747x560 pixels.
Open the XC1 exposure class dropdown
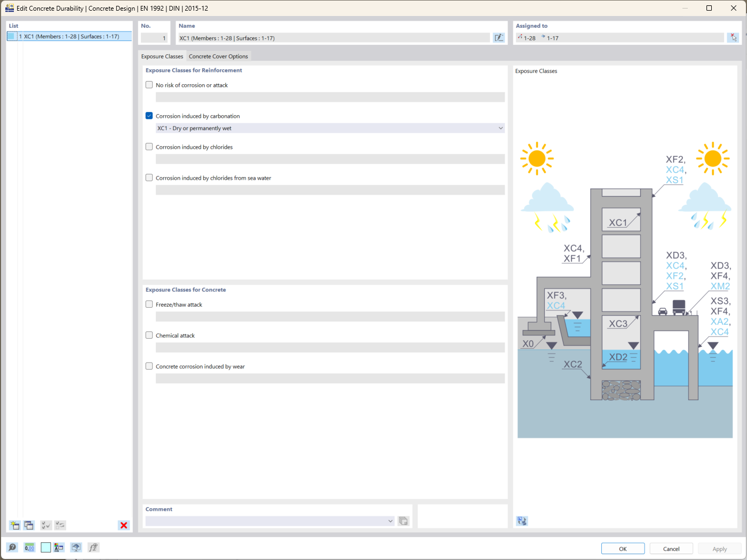pyautogui.click(x=500, y=128)
